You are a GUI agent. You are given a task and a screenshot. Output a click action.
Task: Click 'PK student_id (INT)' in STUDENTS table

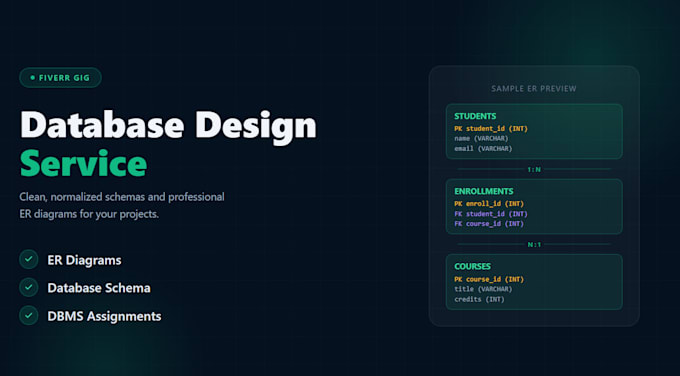coord(491,129)
